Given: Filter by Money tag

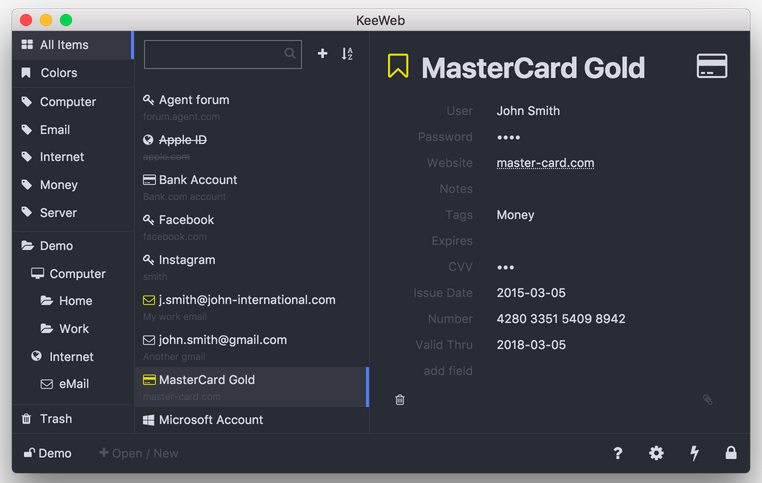Looking at the screenshot, I should pos(73,185).
